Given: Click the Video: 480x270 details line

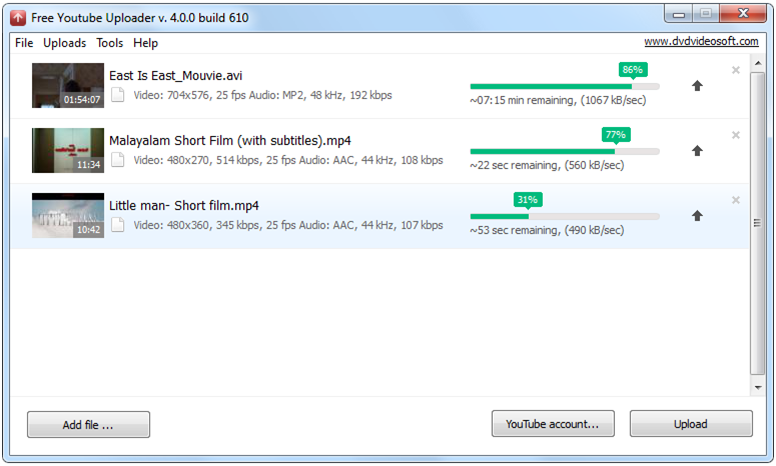Looking at the screenshot, I should pos(288,160).
